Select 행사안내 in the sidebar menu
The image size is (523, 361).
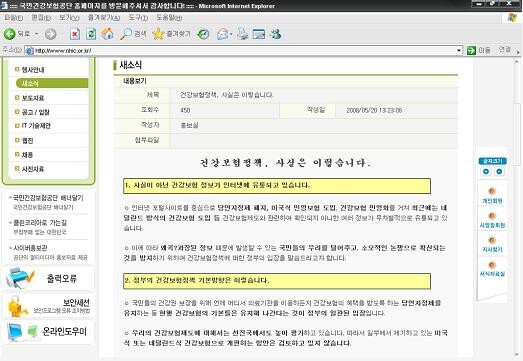[33, 70]
